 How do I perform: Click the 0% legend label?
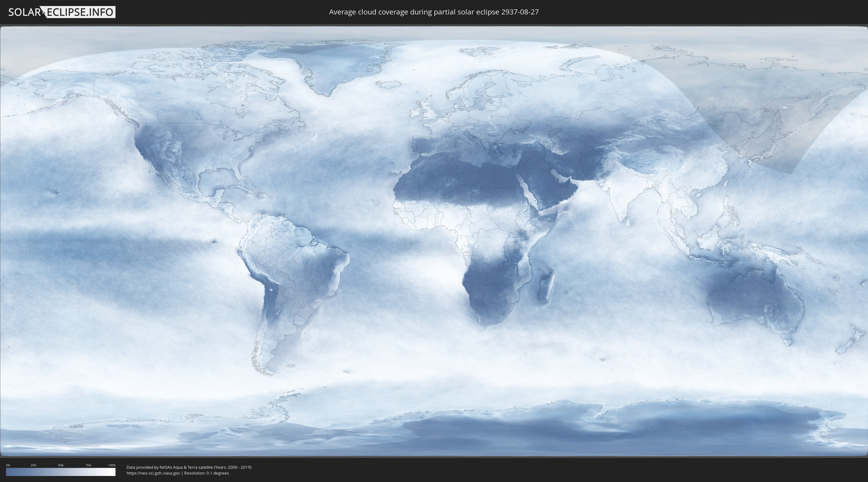click(x=8, y=465)
